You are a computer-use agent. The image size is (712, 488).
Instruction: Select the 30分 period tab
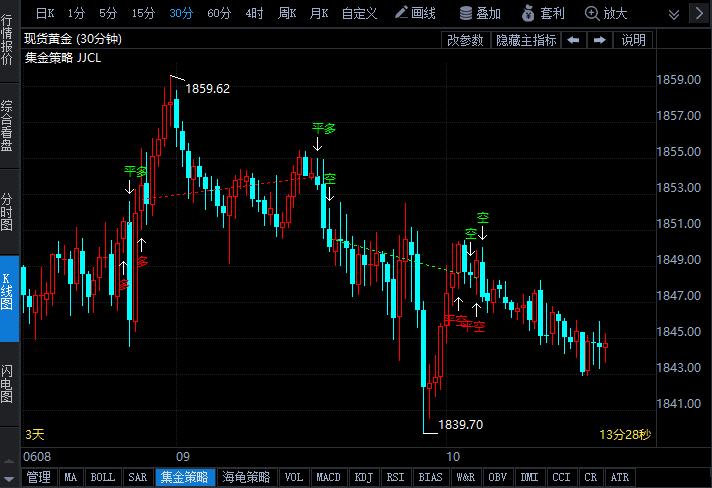tap(181, 14)
